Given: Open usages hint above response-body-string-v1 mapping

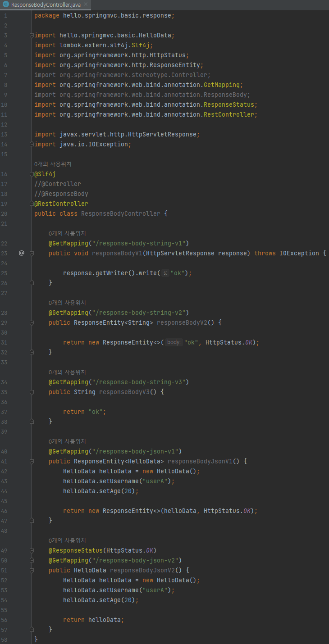Looking at the screenshot, I should click(67, 233).
